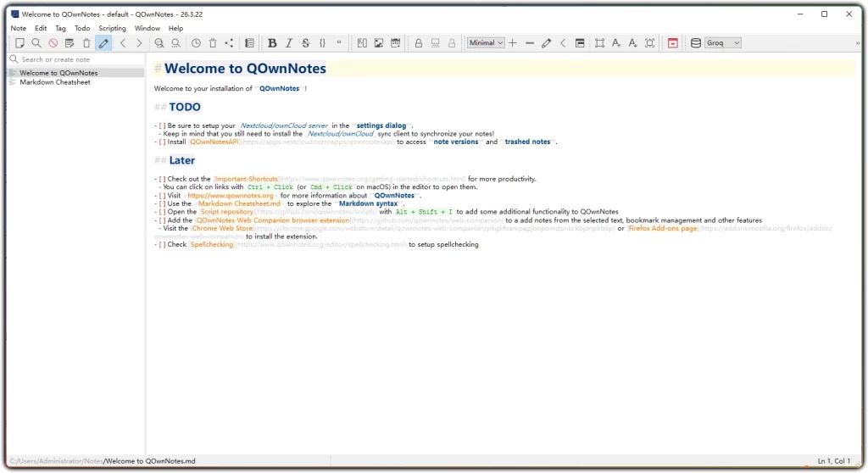Click the insert image icon
The height and width of the screenshot is (473, 868).
point(379,43)
